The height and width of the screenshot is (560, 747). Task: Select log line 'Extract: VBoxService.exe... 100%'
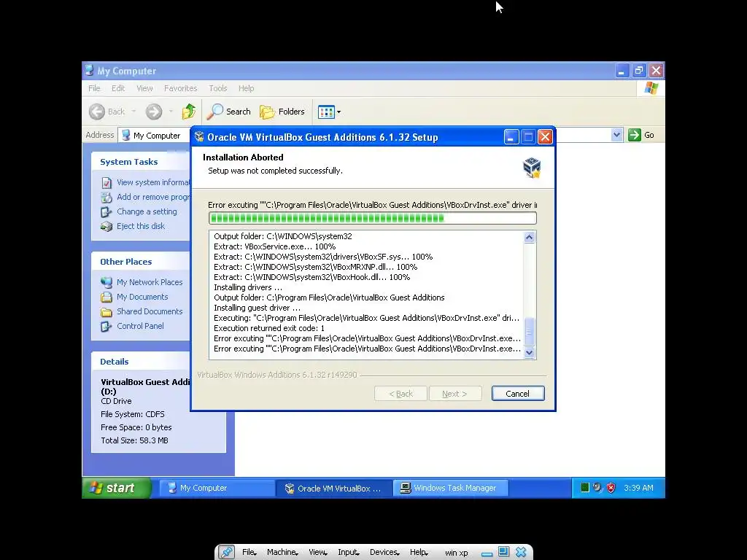pos(275,246)
